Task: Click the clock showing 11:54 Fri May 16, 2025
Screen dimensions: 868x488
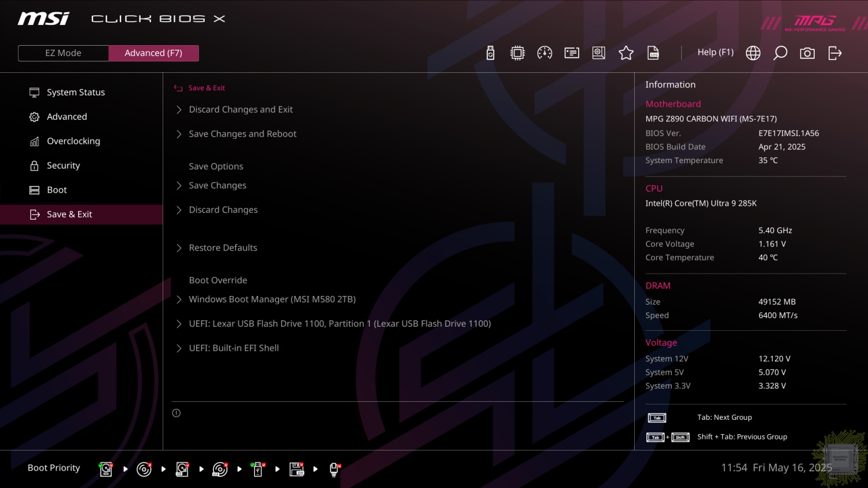Action: 777,468
